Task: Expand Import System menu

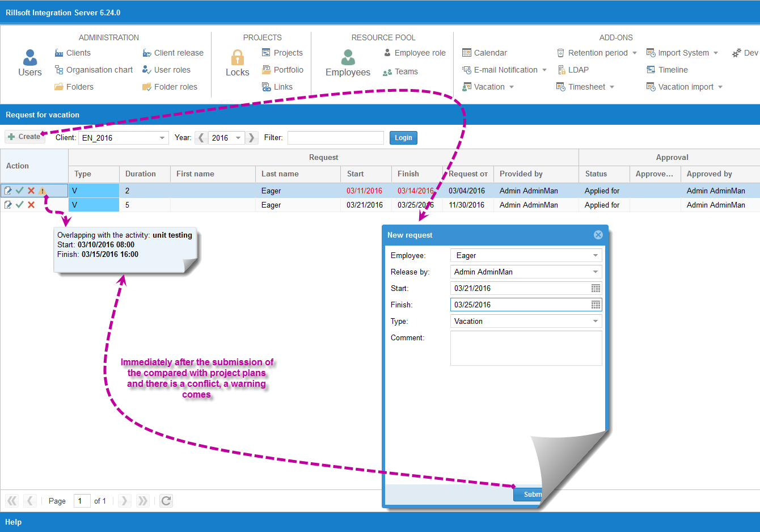Action: pyautogui.click(x=716, y=53)
